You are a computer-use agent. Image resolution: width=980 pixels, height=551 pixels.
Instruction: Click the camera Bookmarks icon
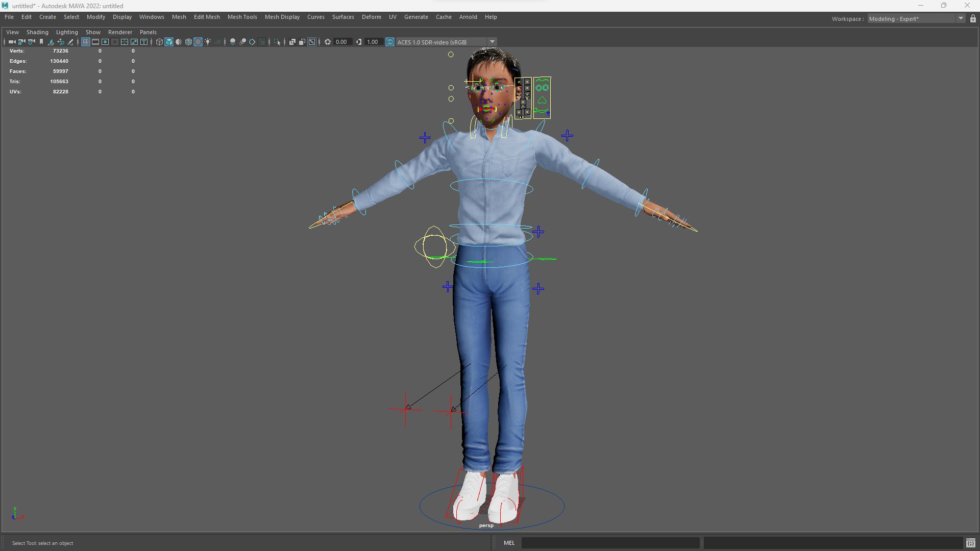(x=41, y=42)
